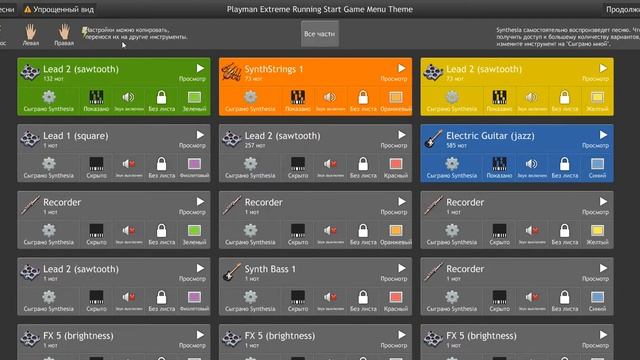The image size is (640, 360).
Task: Preview Electric Guitar (jazz) with play arrow
Action: click(603, 135)
